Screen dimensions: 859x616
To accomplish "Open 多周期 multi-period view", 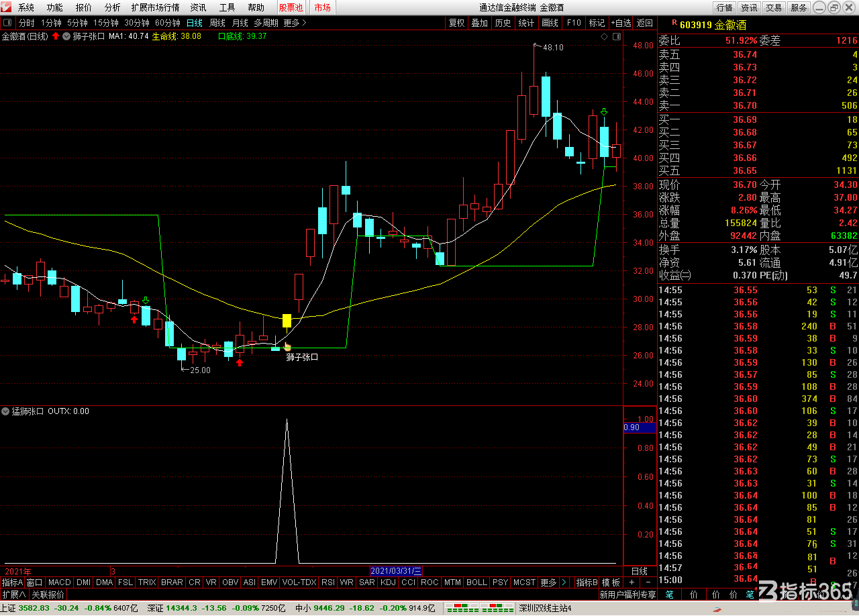I will (x=266, y=23).
